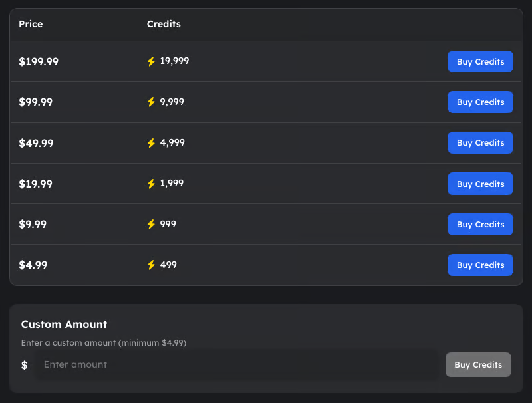Buy Credits for the $99.99 package
Viewport: 532px width, 403px height.
(480, 102)
